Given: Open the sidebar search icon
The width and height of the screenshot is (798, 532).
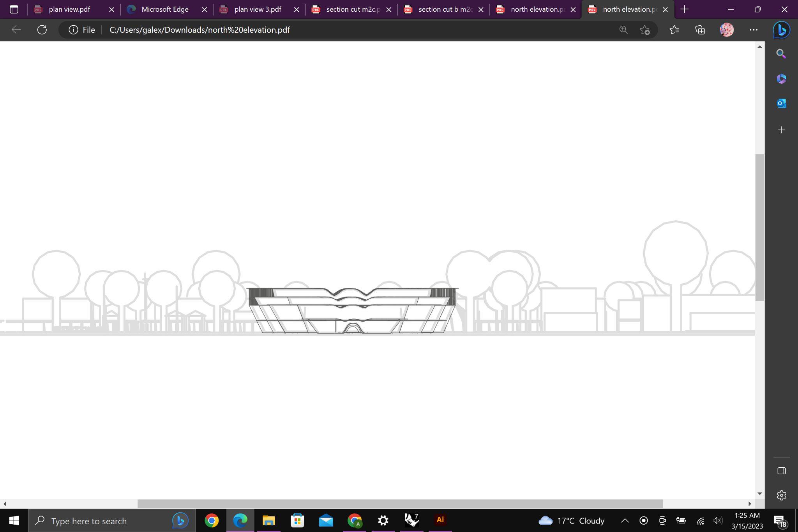Looking at the screenshot, I should click(x=781, y=54).
